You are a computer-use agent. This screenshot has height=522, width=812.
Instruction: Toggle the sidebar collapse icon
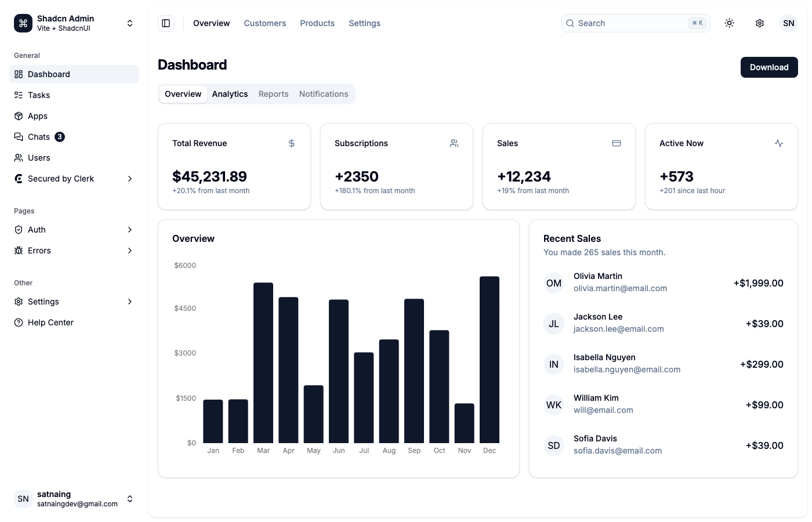pos(166,23)
